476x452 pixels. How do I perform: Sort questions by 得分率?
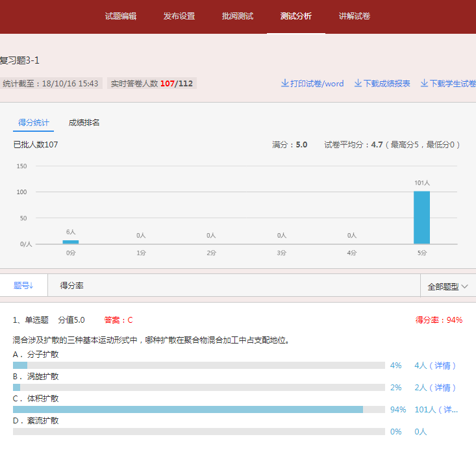pyautogui.click(x=71, y=285)
